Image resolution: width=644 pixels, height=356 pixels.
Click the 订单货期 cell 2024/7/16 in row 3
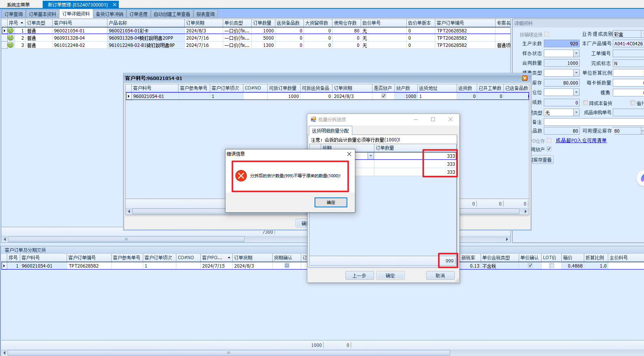(x=204, y=45)
